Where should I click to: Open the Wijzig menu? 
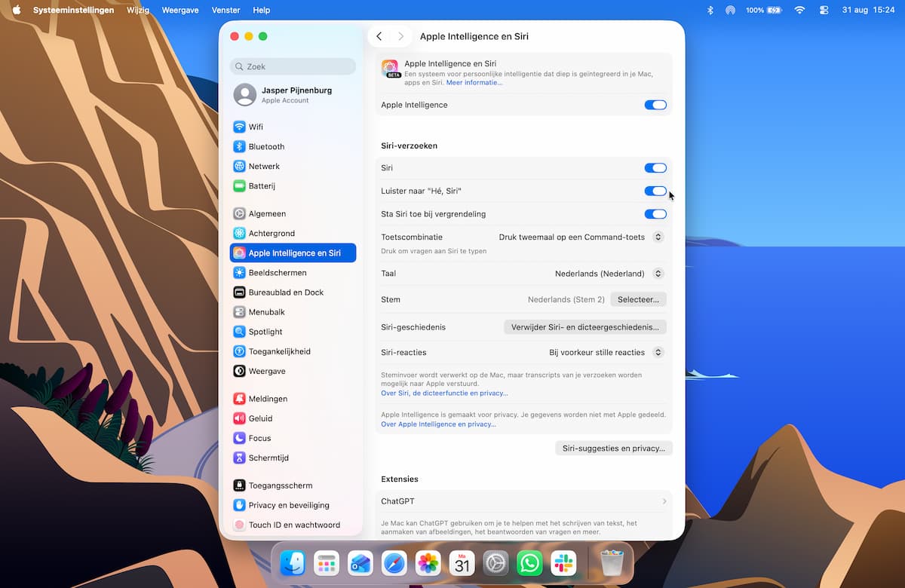click(138, 10)
